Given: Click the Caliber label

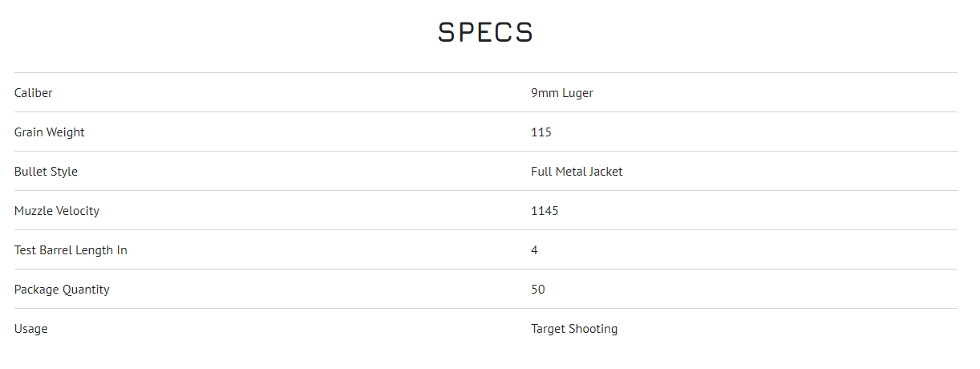Looking at the screenshot, I should click(34, 93).
